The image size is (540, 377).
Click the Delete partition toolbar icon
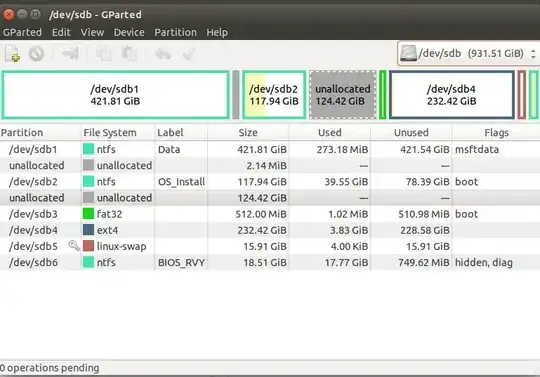[37, 54]
